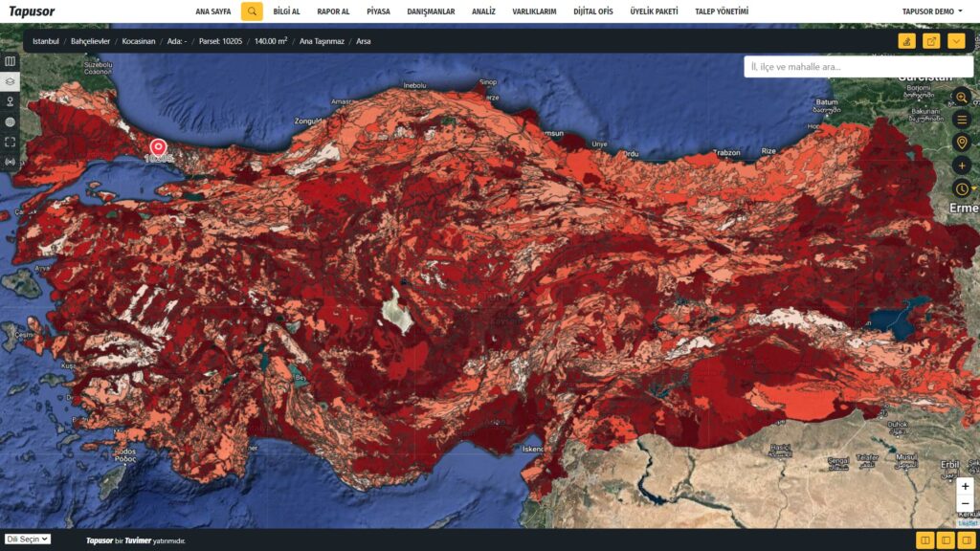The width and height of the screenshot is (980, 551).
Task: Click the İl, ilçe ve mahalle search field
Action: 831,67
